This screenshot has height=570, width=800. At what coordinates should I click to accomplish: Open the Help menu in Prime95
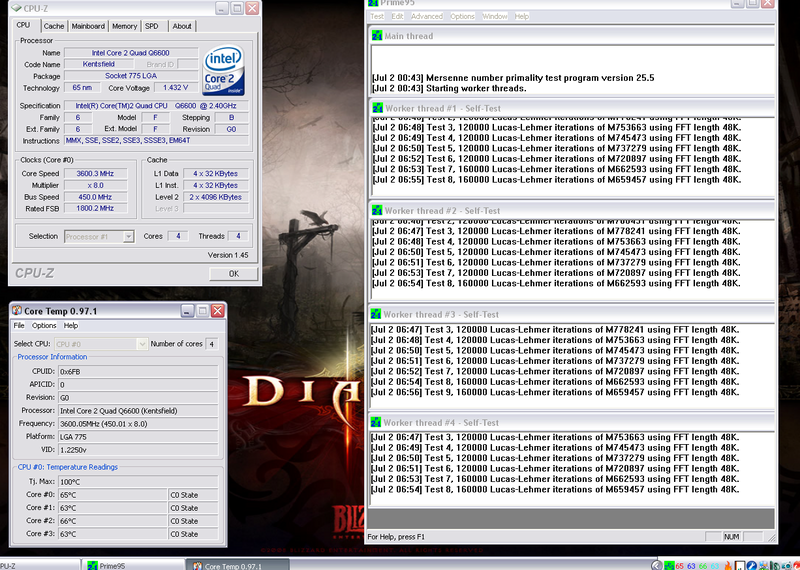point(521,16)
